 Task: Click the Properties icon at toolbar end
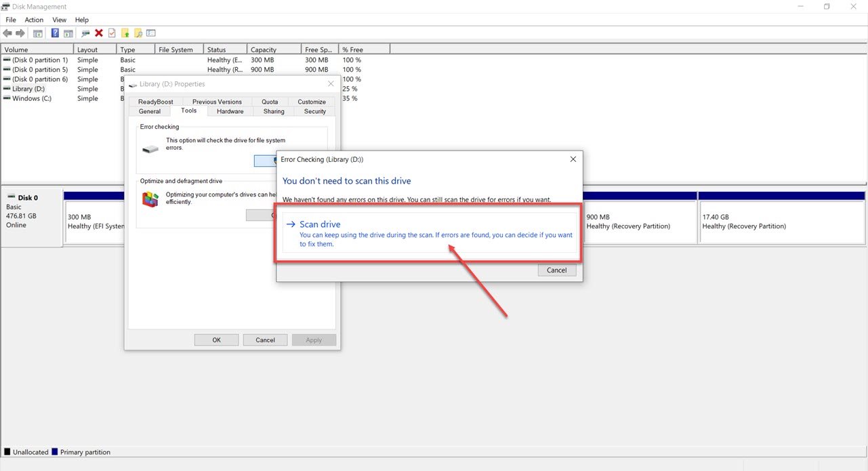coord(150,33)
